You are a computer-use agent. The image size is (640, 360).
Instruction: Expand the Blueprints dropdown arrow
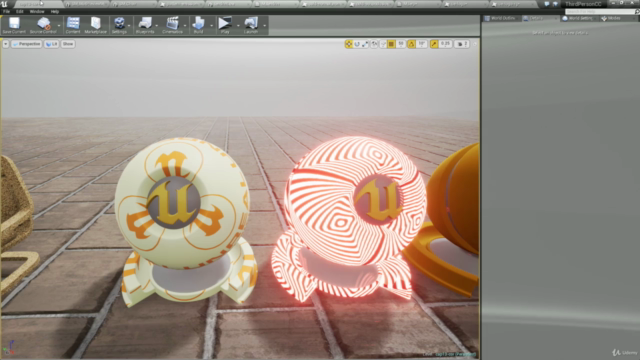tap(157, 26)
